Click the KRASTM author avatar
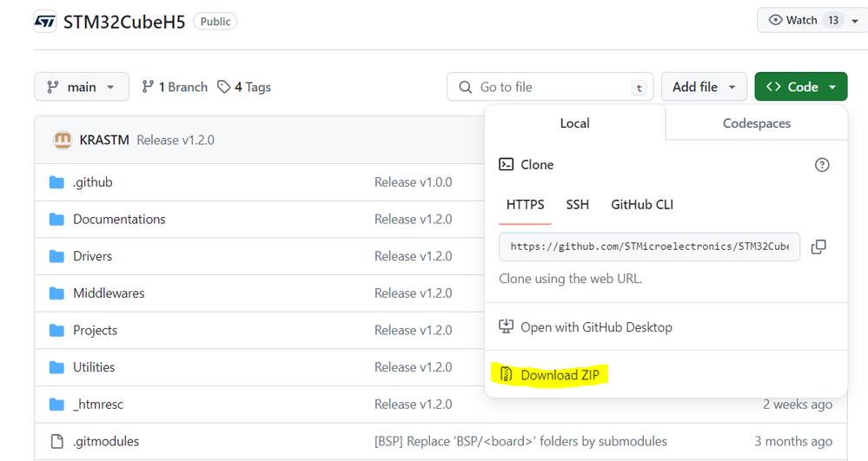868x461 pixels. (63, 140)
